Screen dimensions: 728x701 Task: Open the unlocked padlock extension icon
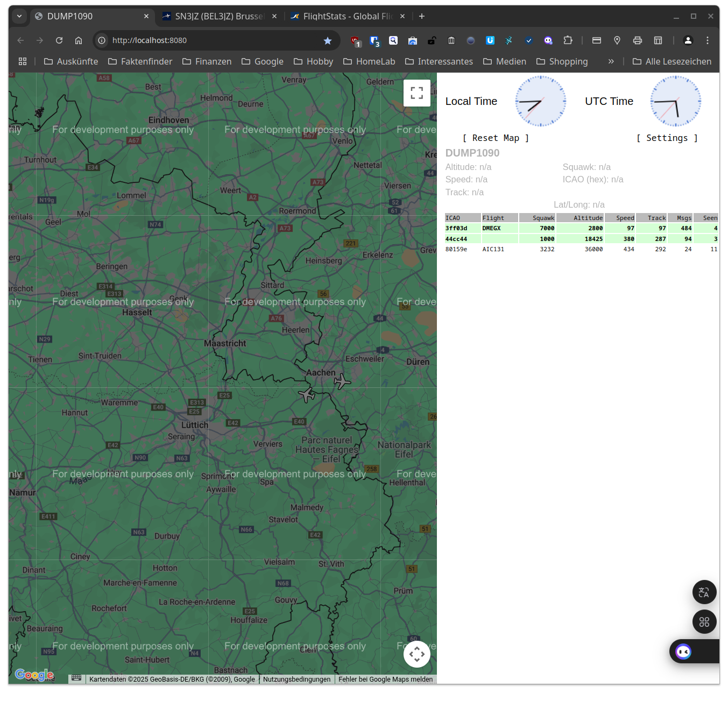point(432,40)
